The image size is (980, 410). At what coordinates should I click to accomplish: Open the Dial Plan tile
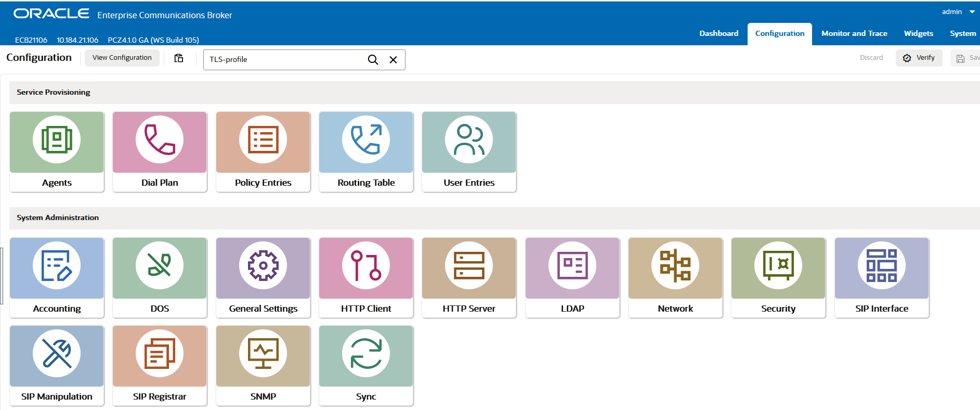click(160, 152)
